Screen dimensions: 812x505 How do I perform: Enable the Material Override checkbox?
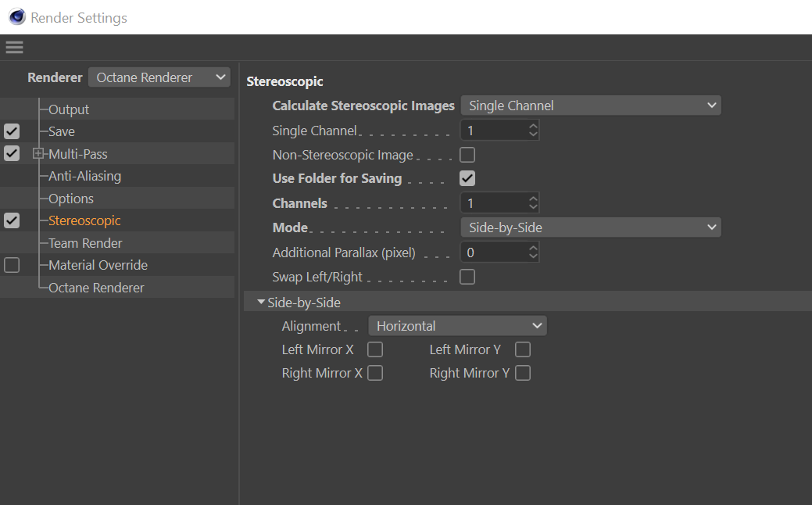click(x=12, y=265)
